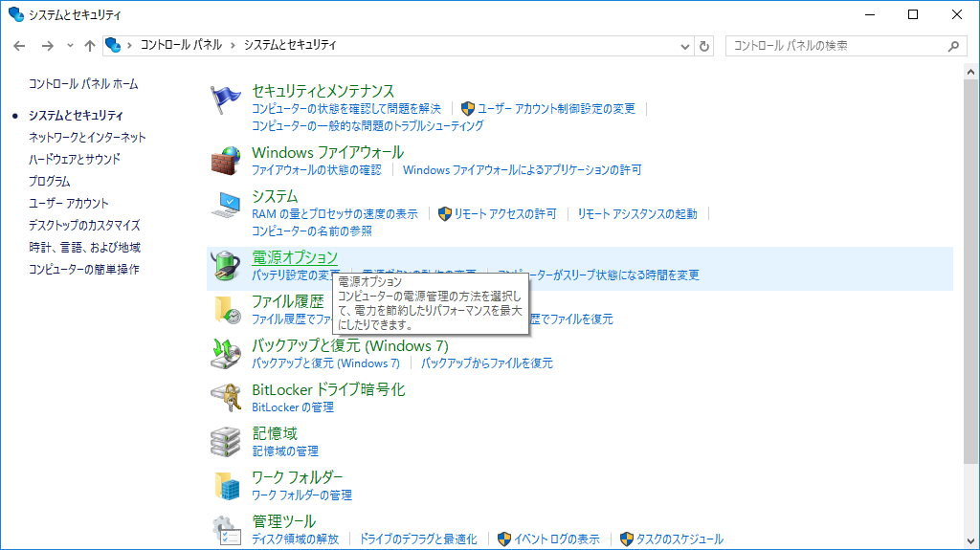Open タスクのスケジュール
Image resolution: width=980 pixels, height=550 pixels.
tap(679, 539)
